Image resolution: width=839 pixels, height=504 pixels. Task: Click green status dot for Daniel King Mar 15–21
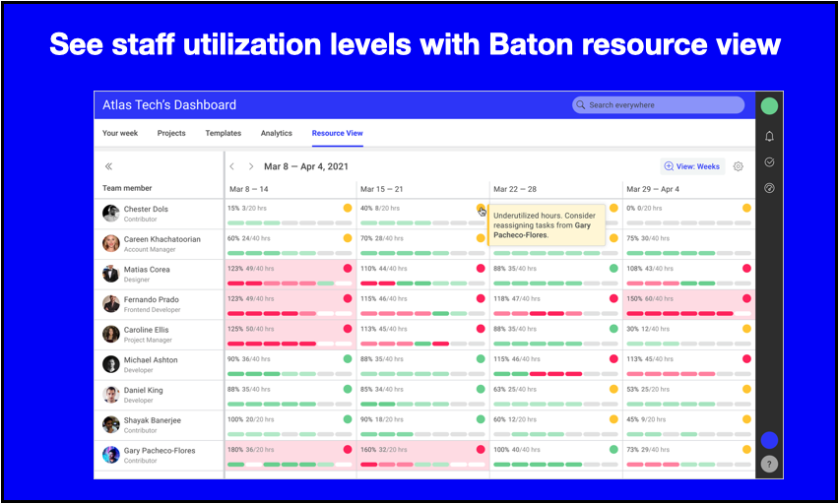(x=481, y=389)
